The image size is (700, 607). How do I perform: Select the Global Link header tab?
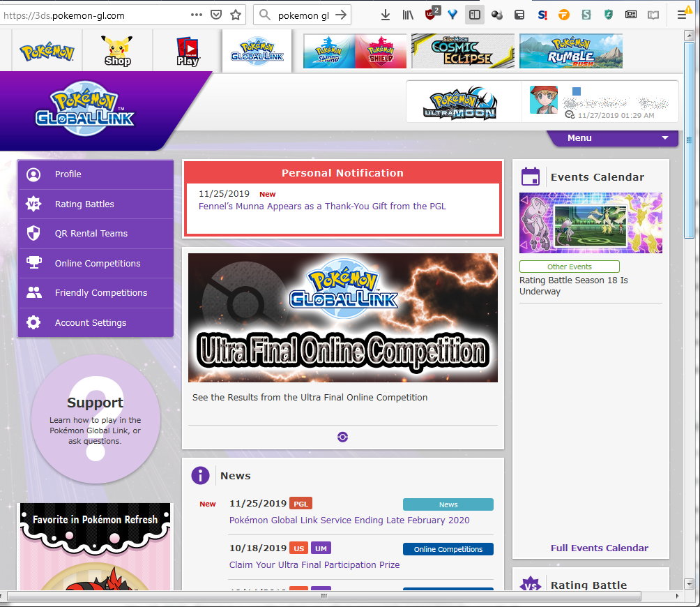257,51
